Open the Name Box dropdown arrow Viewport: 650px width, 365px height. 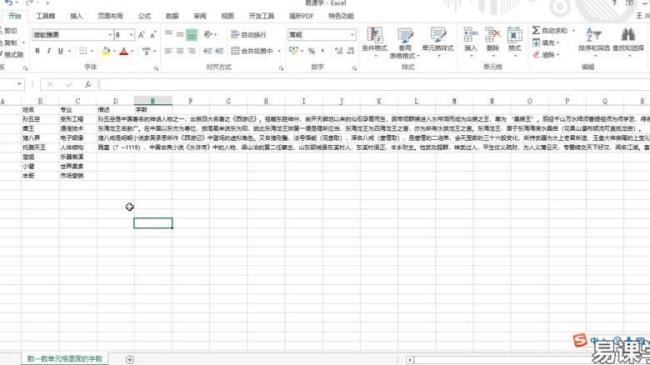(x=19, y=84)
